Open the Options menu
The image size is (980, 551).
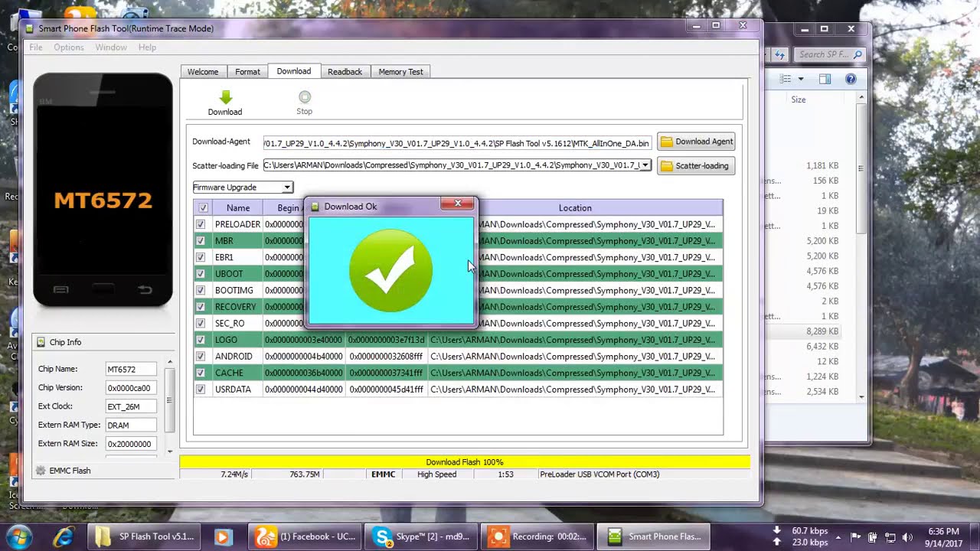[69, 47]
